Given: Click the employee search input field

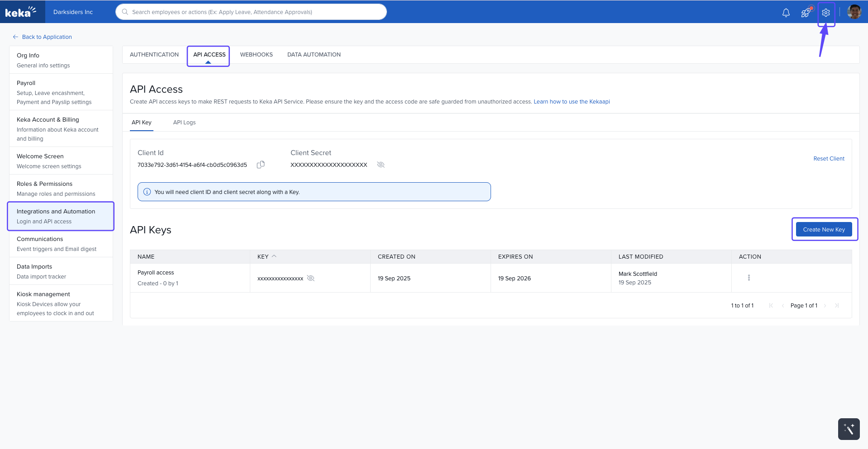Looking at the screenshot, I should (x=253, y=12).
